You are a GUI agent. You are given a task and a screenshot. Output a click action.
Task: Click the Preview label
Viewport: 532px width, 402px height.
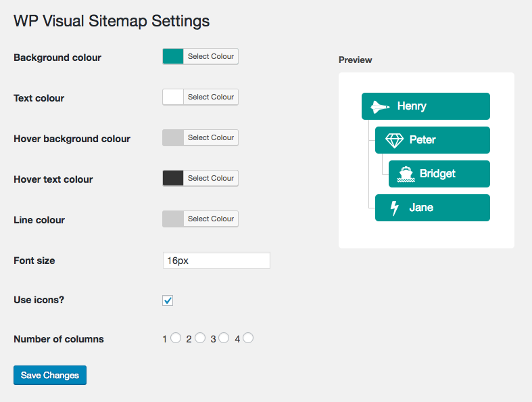pos(356,60)
